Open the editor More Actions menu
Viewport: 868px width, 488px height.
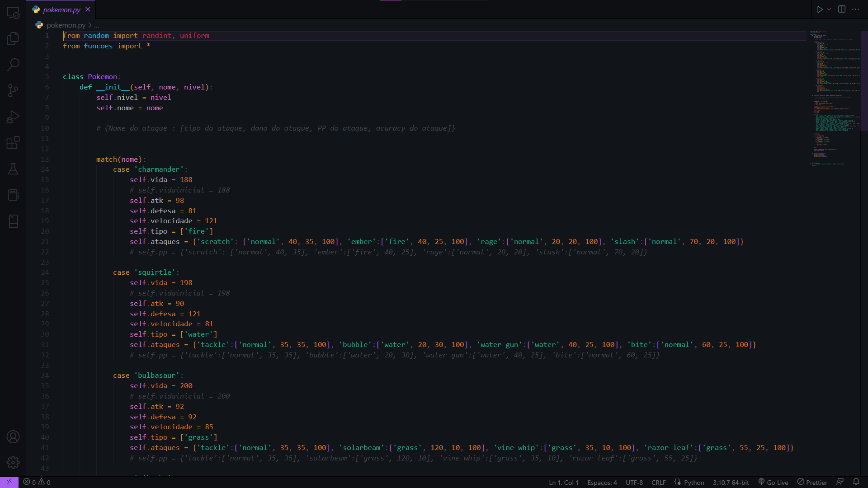click(856, 9)
